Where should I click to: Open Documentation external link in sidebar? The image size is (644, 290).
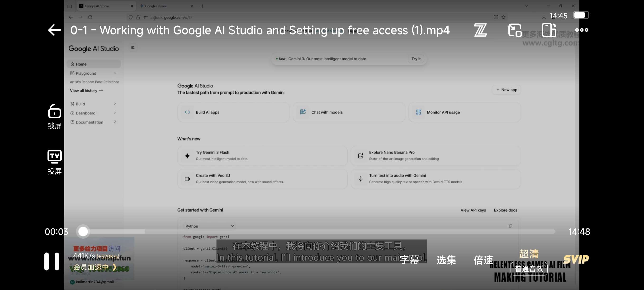[94, 122]
